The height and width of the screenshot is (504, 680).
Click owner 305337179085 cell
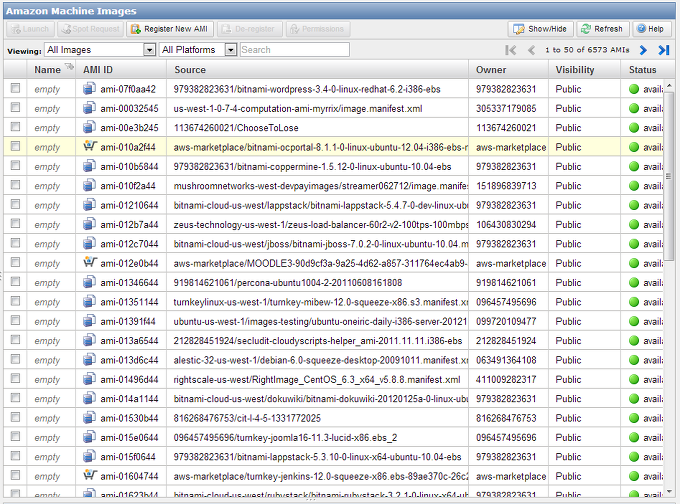508,108
